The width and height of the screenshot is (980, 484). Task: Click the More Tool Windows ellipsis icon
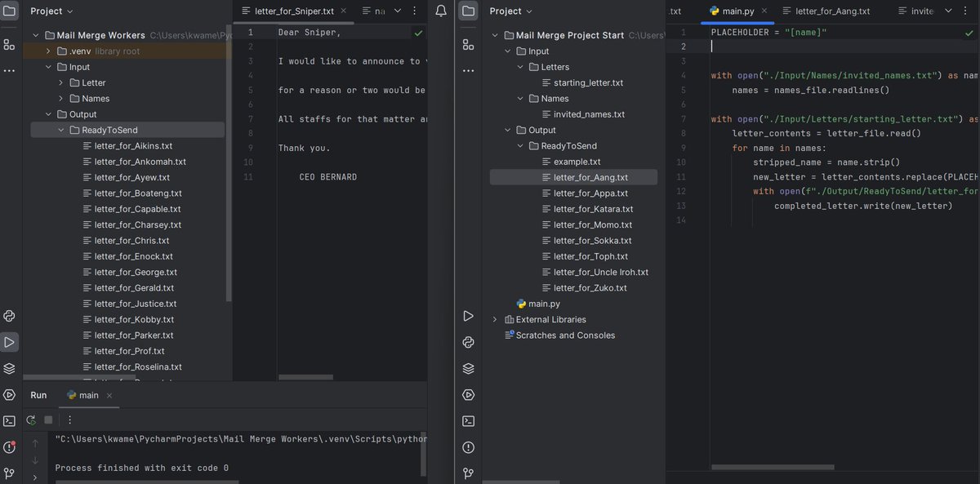(9, 71)
